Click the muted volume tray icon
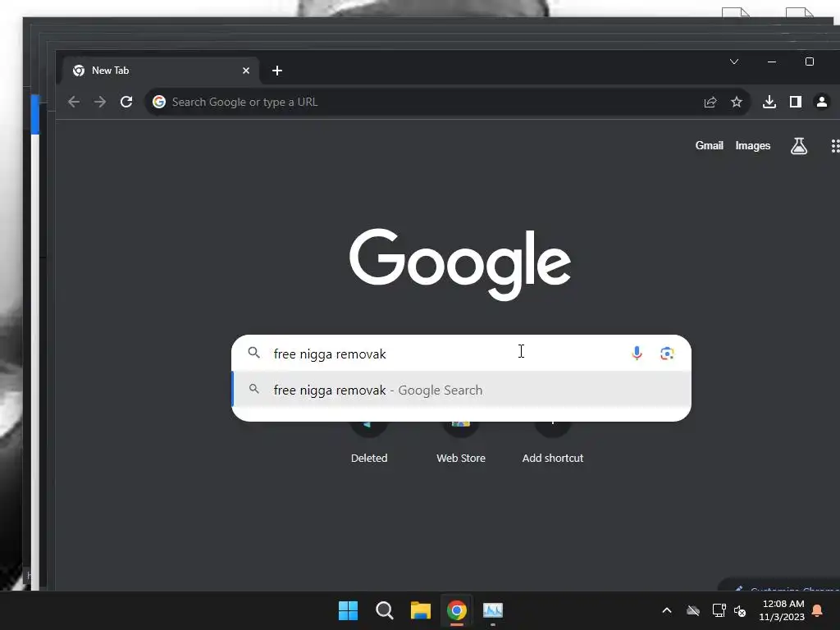 coord(741,610)
